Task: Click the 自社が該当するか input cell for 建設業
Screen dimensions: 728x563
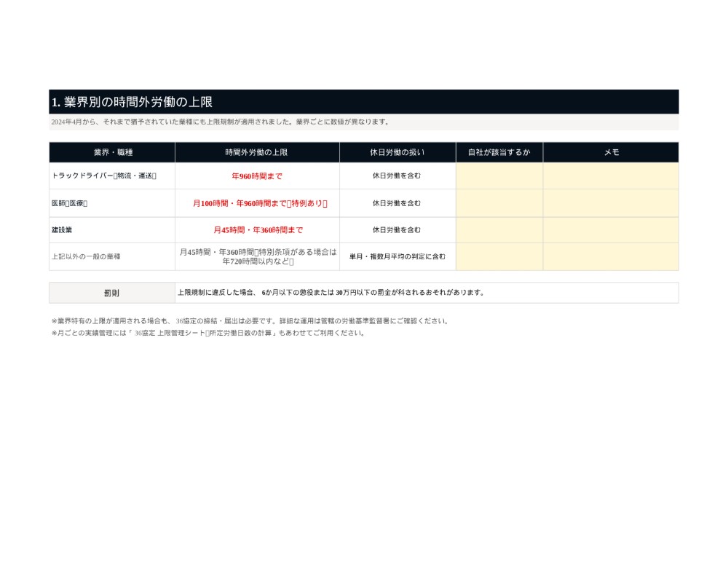Action: (x=499, y=230)
